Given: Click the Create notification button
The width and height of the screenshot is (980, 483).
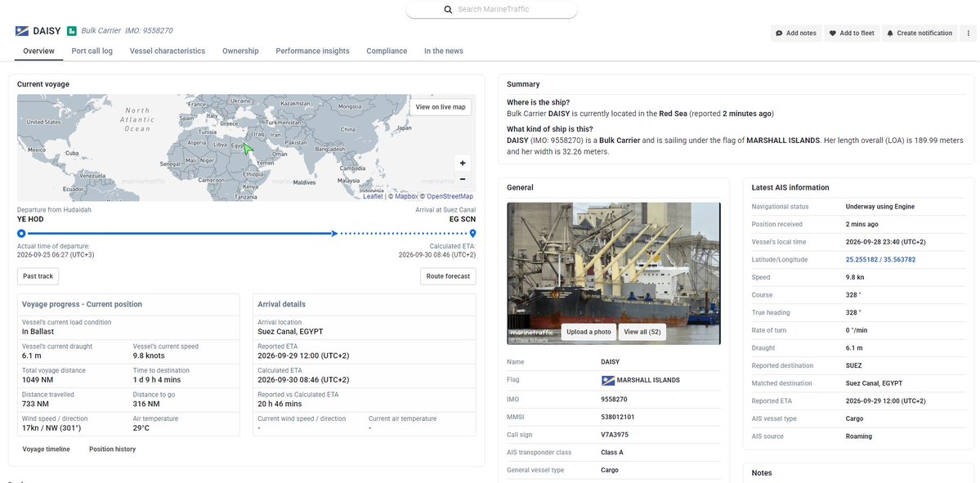Looking at the screenshot, I should coord(920,34).
